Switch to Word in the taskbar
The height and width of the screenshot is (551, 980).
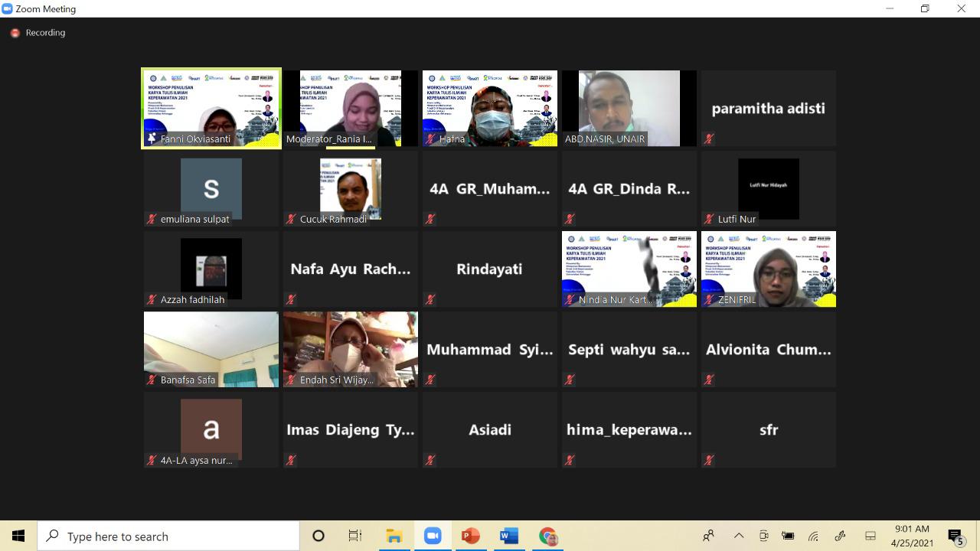coord(508,536)
